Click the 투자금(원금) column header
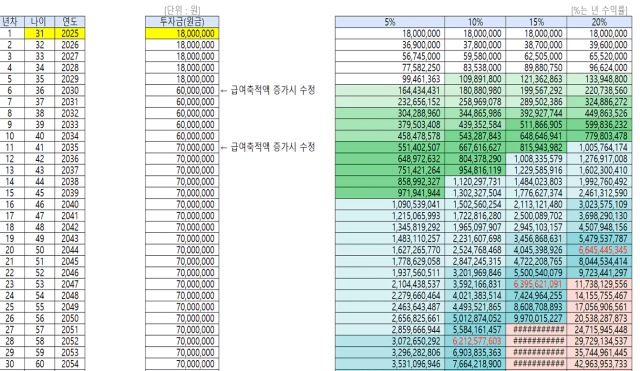This screenshot has width=640, height=371. click(182, 22)
